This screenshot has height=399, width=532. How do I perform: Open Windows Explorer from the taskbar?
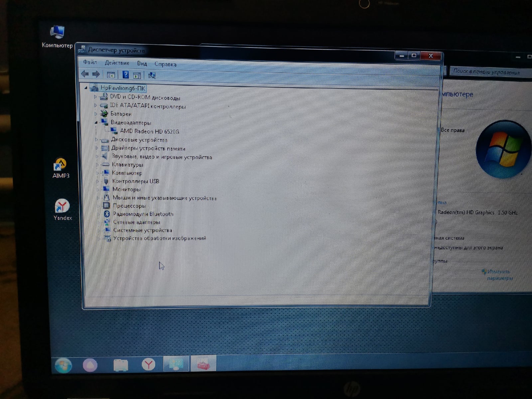[x=120, y=365]
